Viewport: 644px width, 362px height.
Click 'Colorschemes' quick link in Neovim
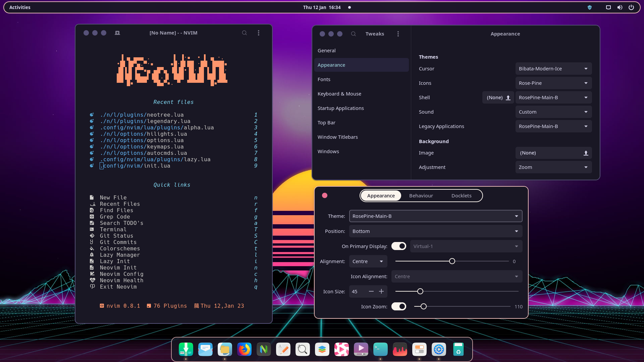click(x=173, y=249)
